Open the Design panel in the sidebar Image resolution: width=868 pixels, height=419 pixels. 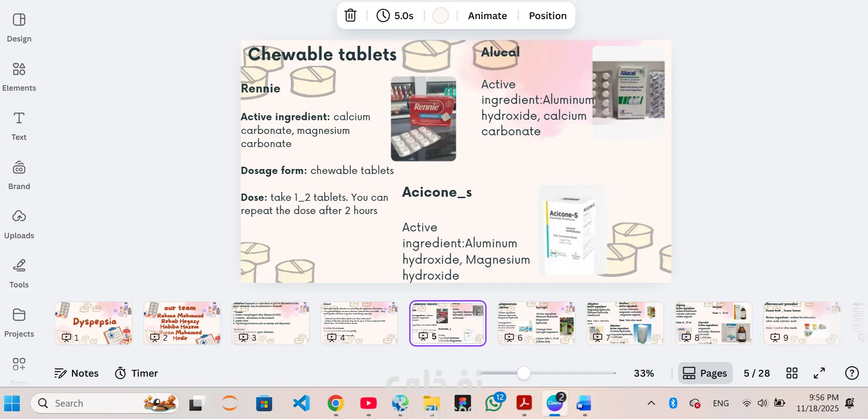(19, 28)
